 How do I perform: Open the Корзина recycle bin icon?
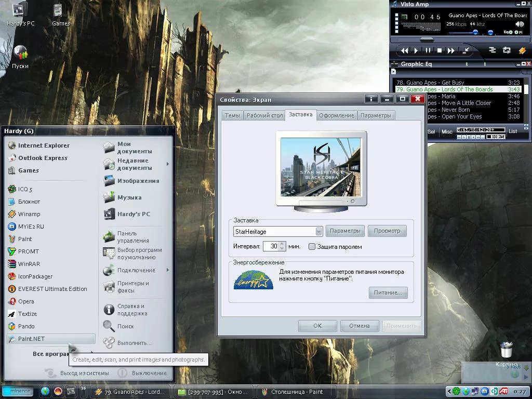pyautogui.click(x=507, y=354)
